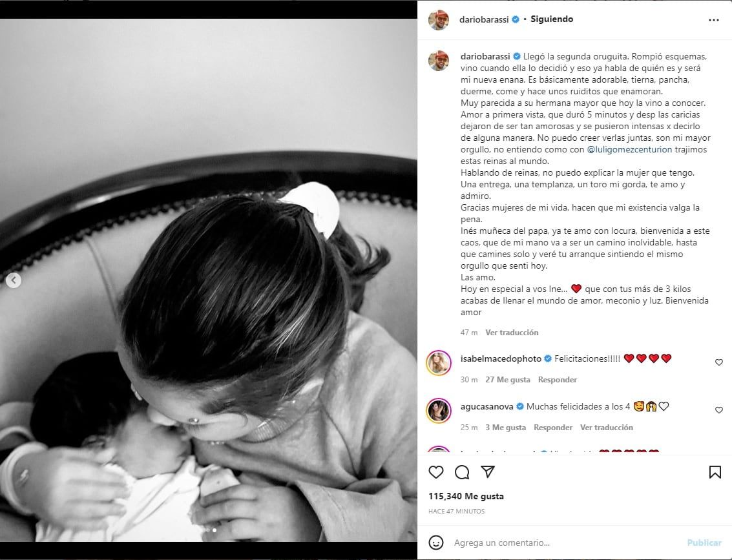Go to previous photo with left arrow
This screenshot has height=560, width=732.
click(x=14, y=280)
